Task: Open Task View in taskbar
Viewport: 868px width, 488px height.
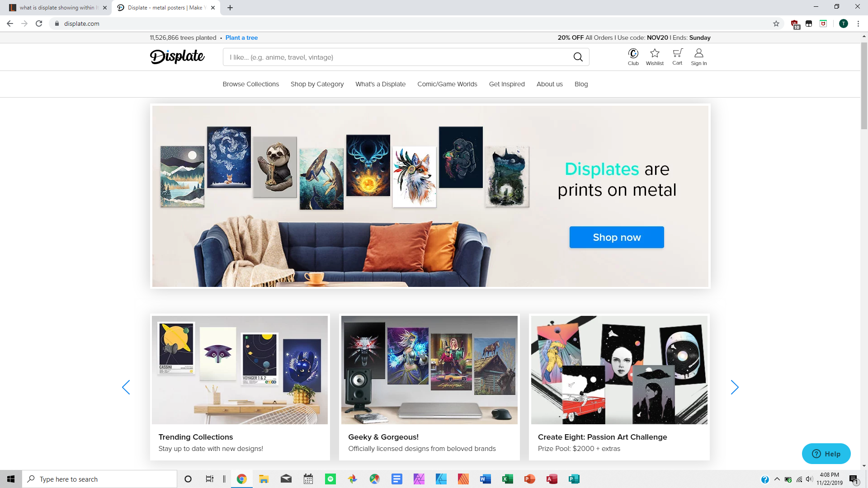Action: click(x=210, y=479)
